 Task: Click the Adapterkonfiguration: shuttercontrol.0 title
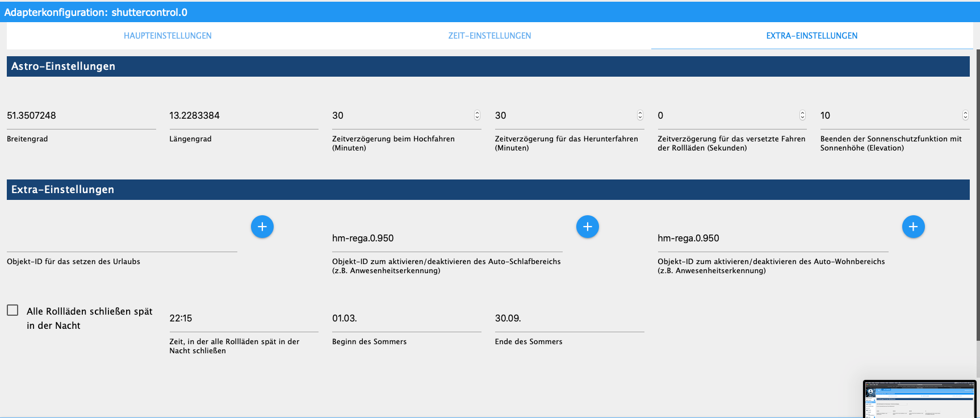coord(96,12)
